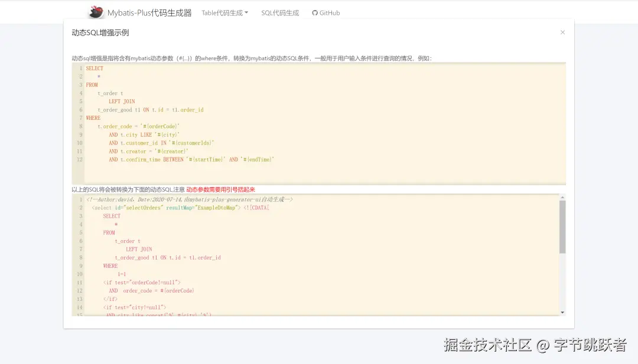The image size is (638, 364).
Task: Open the Table代码生成 dropdown menu
Action: [221, 12]
